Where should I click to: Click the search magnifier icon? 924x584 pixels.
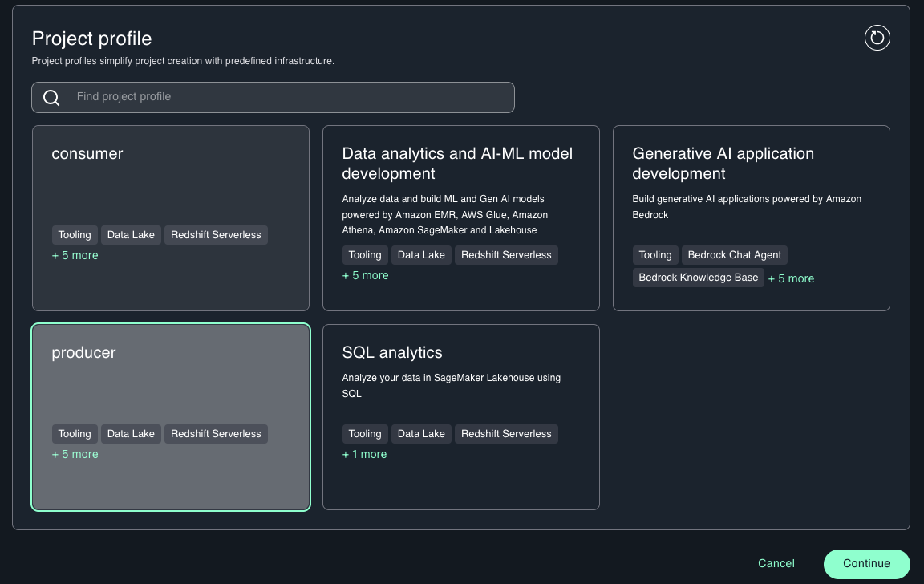tap(51, 98)
